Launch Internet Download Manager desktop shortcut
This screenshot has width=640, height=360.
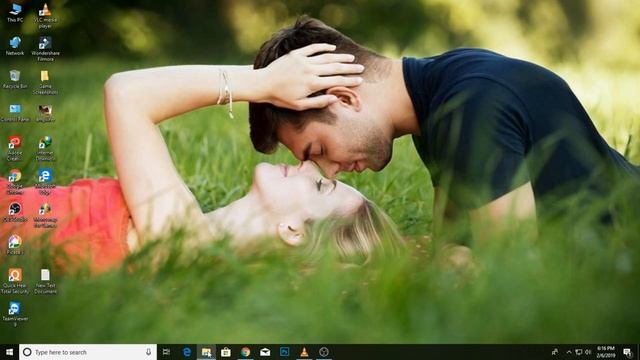pos(45,149)
